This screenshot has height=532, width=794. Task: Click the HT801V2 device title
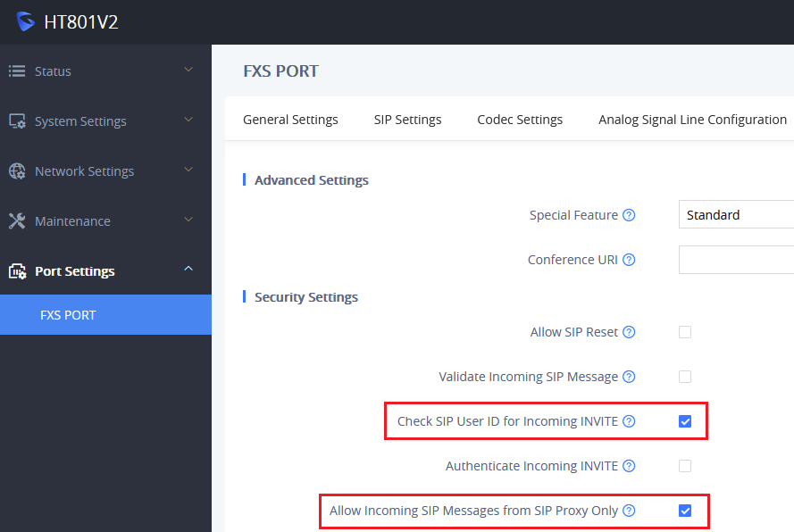pyautogui.click(x=81, y=21)
